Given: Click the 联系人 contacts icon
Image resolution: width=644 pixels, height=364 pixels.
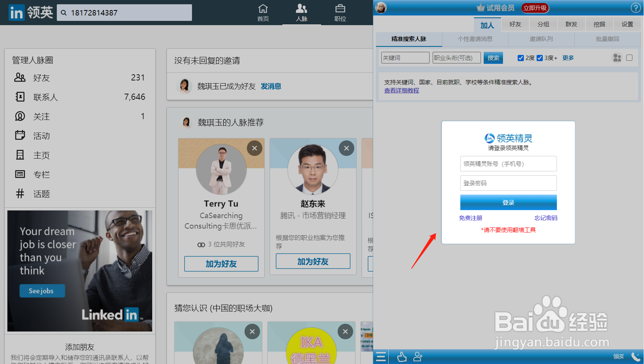Looking at the screenshot, I should click(x=20, y=97).
